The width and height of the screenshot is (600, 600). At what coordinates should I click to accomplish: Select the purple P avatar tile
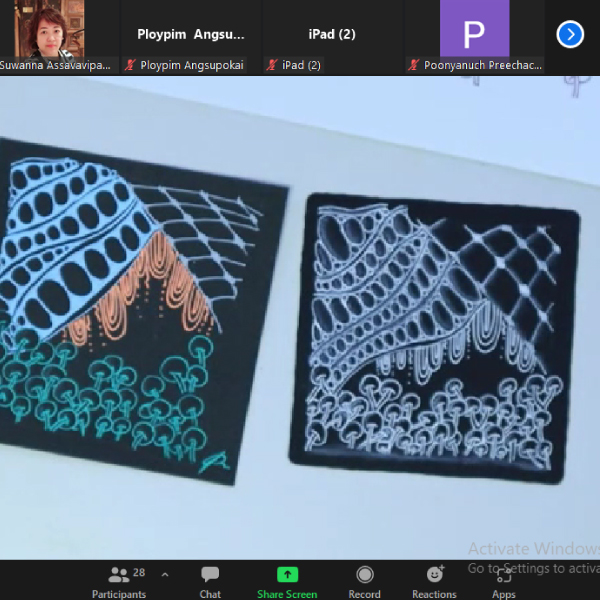click(474, 29)
